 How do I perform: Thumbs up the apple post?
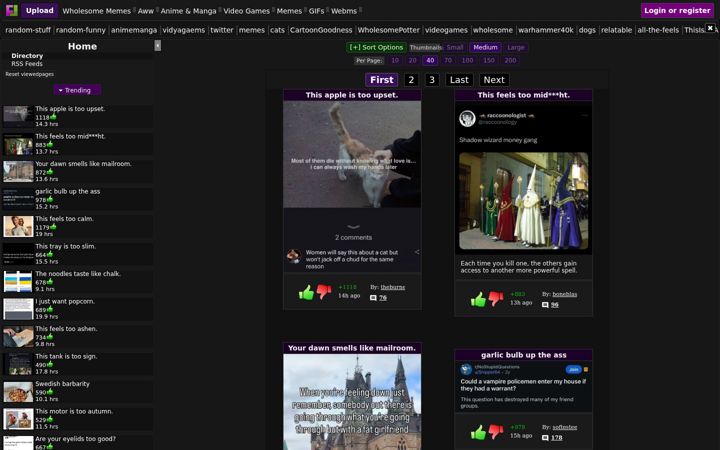click(x=306, y=292)
